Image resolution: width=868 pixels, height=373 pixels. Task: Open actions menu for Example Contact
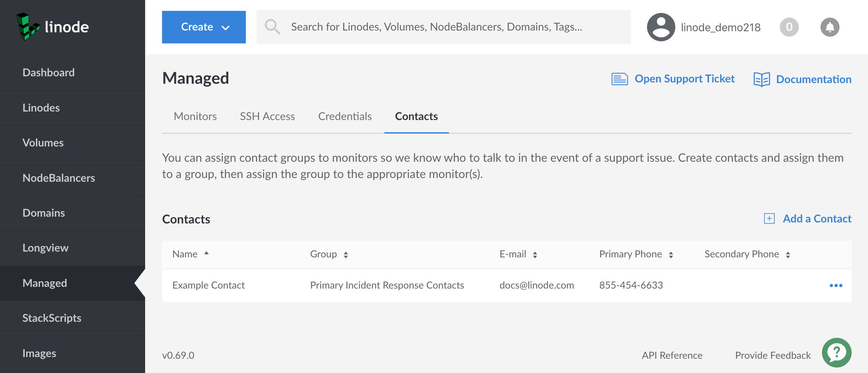[x=836, y=286]
